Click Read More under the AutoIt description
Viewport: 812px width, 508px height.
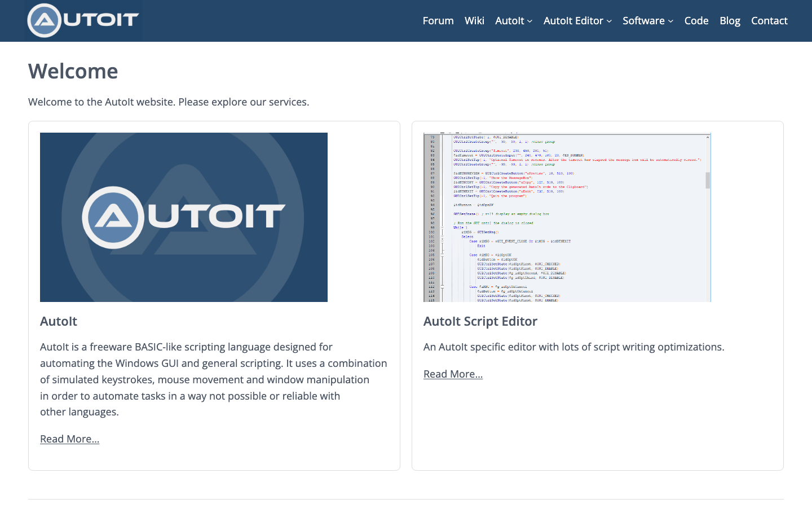[69, 439]
